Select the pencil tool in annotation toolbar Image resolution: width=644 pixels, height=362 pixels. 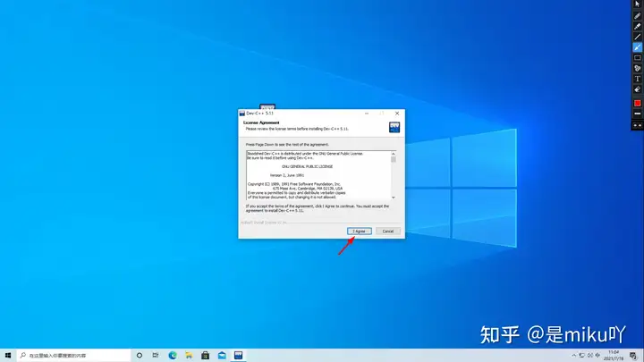[637, 16]
